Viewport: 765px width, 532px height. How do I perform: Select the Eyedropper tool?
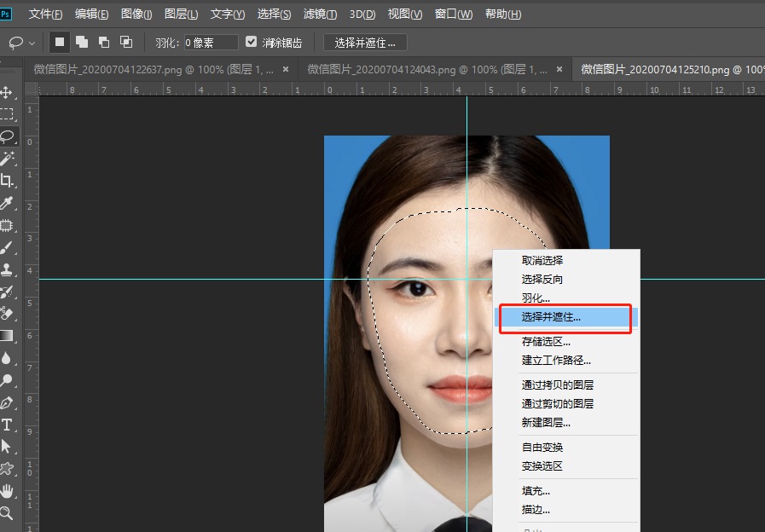[x=8, y=203]
